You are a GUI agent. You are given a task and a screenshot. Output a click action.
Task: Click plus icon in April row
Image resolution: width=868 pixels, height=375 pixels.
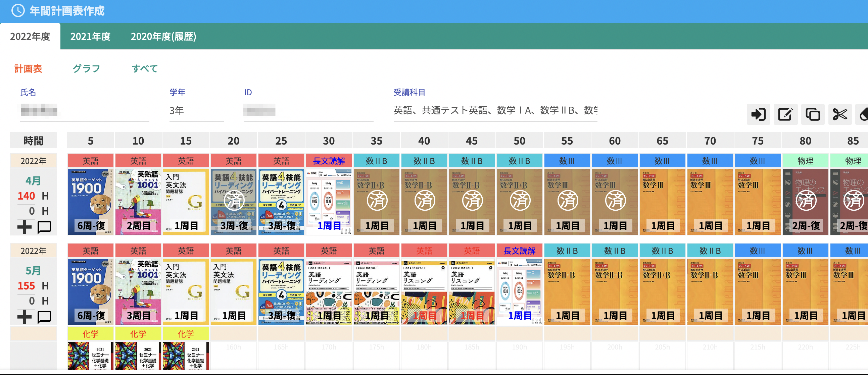pos(25,227)
